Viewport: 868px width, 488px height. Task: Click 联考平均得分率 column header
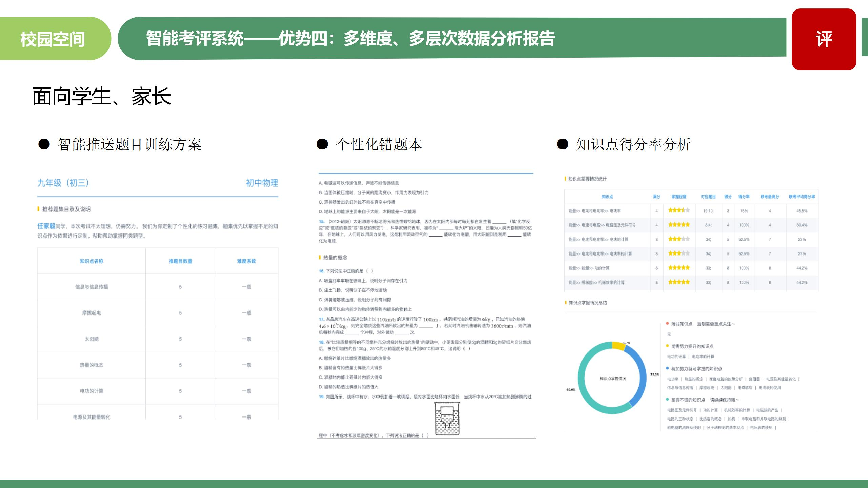(x=802, y=197)
